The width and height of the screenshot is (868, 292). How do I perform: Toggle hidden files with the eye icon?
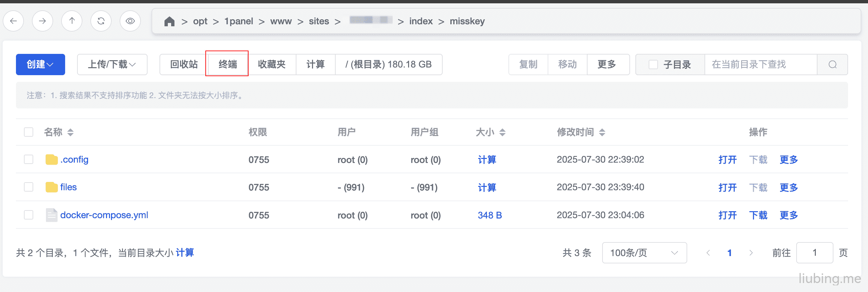click(130, 21)
